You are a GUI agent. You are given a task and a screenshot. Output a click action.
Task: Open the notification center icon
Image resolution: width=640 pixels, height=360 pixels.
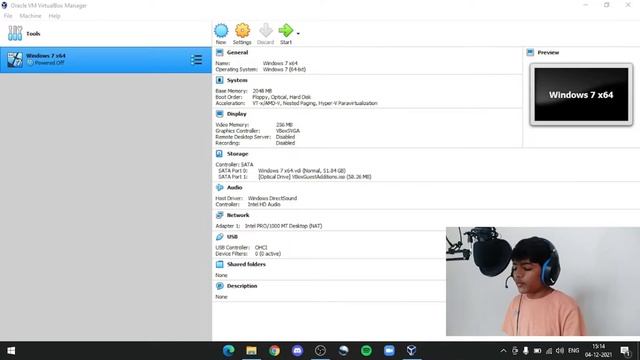coord(625,351)
